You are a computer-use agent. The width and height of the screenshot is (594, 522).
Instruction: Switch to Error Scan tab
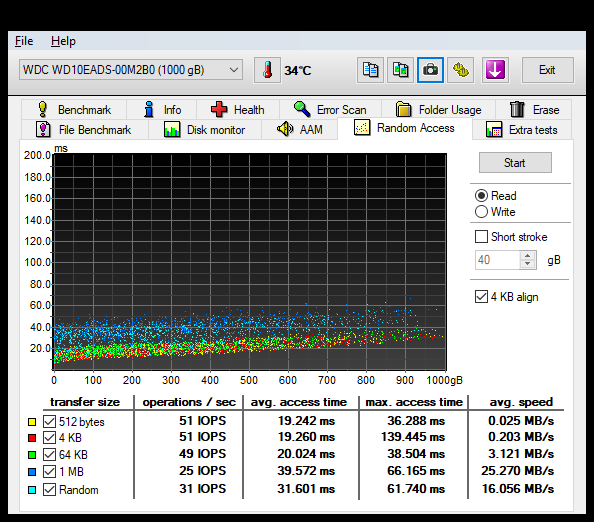pyautogui.click(x=330, y=109)
